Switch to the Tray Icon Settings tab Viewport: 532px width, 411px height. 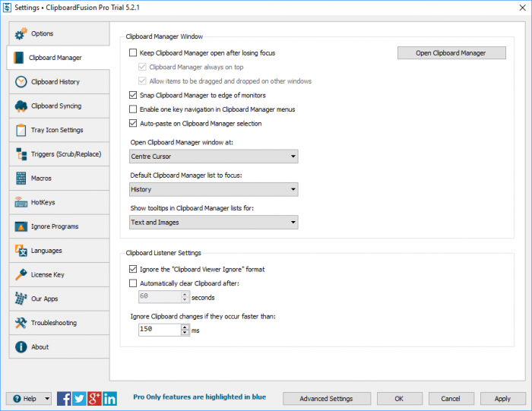[x=59, y=130]
